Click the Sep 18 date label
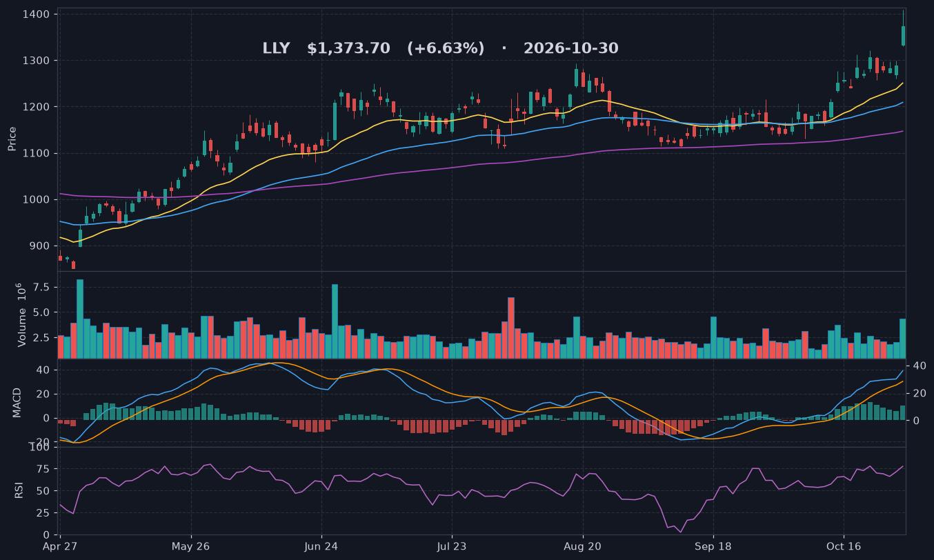The image size is (934, 560). point(713,546)
